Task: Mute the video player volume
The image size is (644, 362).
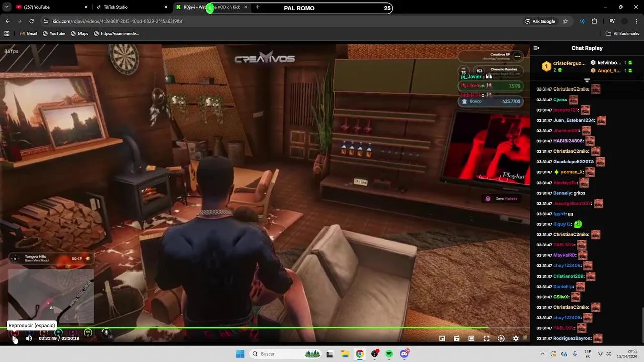Action: [29, 338]
